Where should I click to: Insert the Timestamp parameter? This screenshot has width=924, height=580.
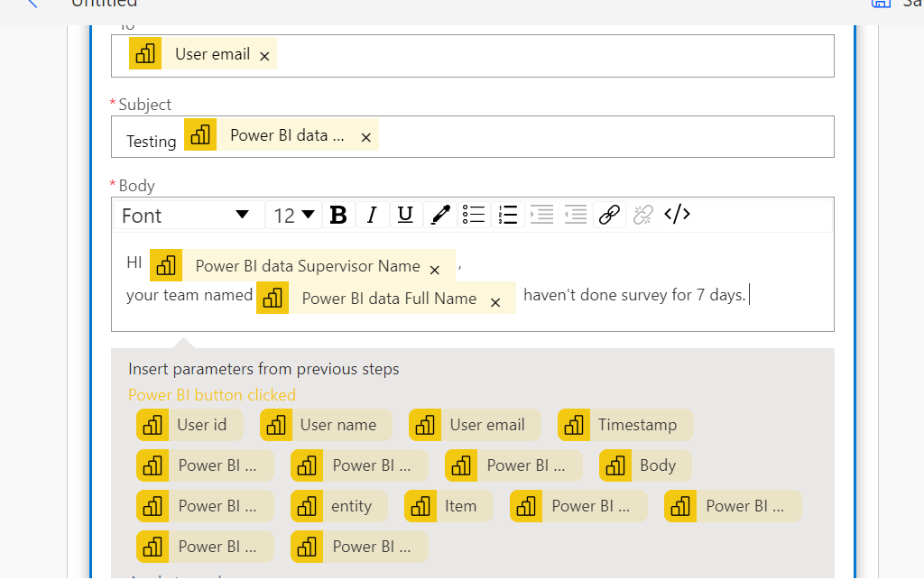click(x=626, y=425)
